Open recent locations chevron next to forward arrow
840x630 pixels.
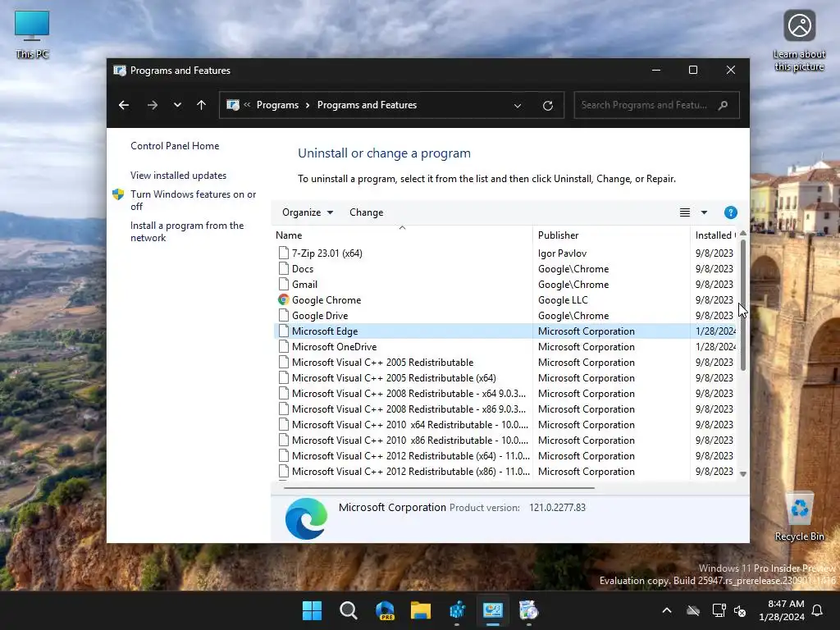177,105
